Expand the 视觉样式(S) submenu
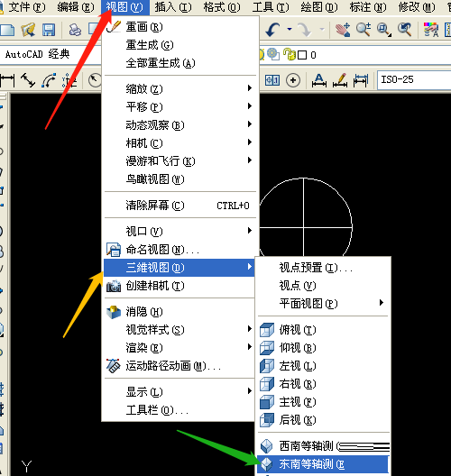Screen dimensions: 451x476 point(179,330)
